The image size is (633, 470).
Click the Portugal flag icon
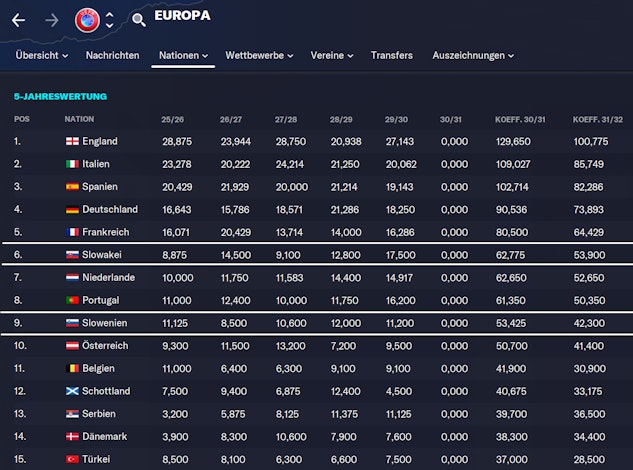72,300
